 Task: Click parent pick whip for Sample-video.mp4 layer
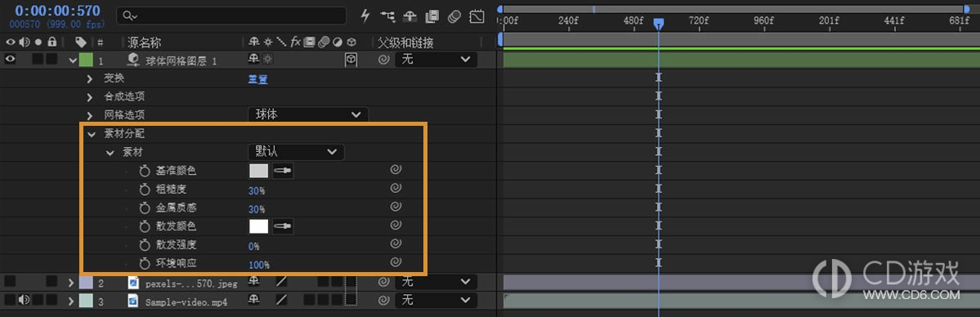tap(384, 301)
